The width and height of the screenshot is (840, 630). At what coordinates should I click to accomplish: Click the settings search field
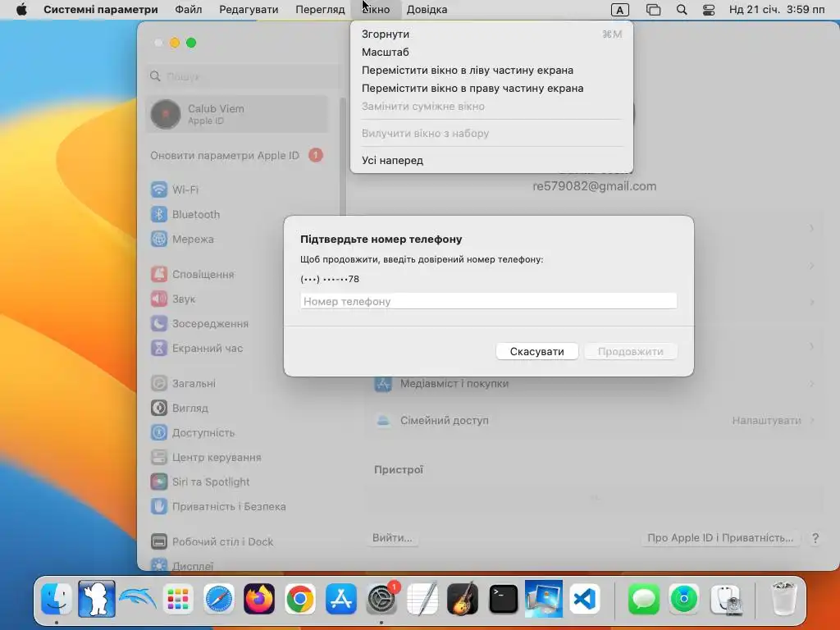point(243,76)
